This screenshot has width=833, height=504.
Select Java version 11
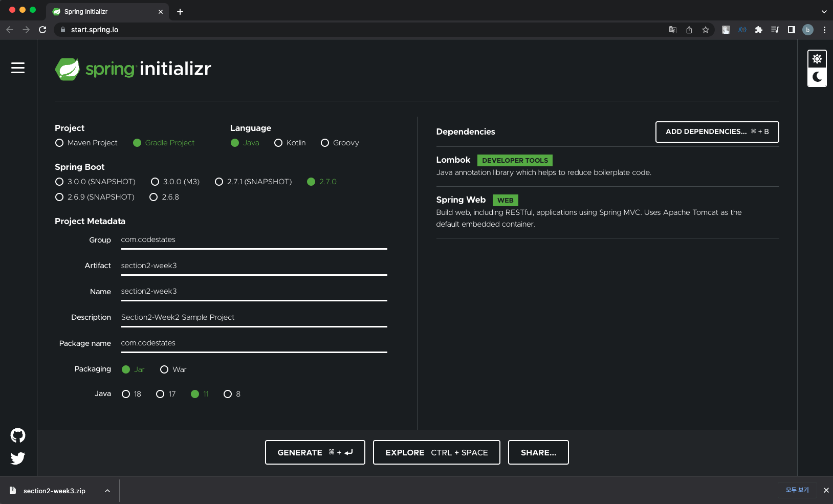200,394
